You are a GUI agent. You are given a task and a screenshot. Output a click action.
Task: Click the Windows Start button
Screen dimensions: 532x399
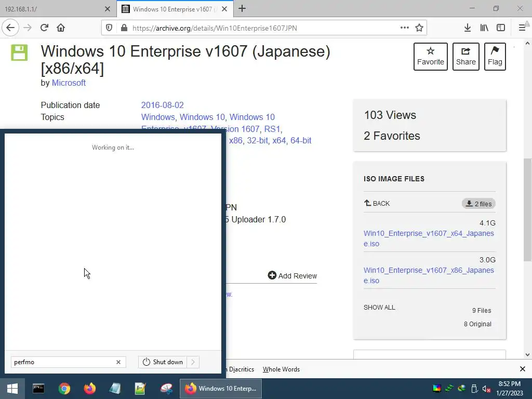(x=12, y=389)
